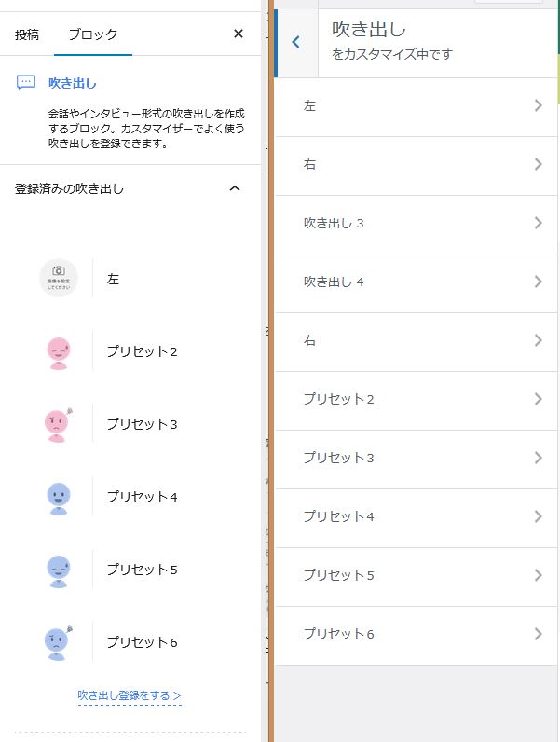Collapse the 登録済みの吹き出し section
The height and width of the screenshot is (742, 560).
click(x=235, y=188)
